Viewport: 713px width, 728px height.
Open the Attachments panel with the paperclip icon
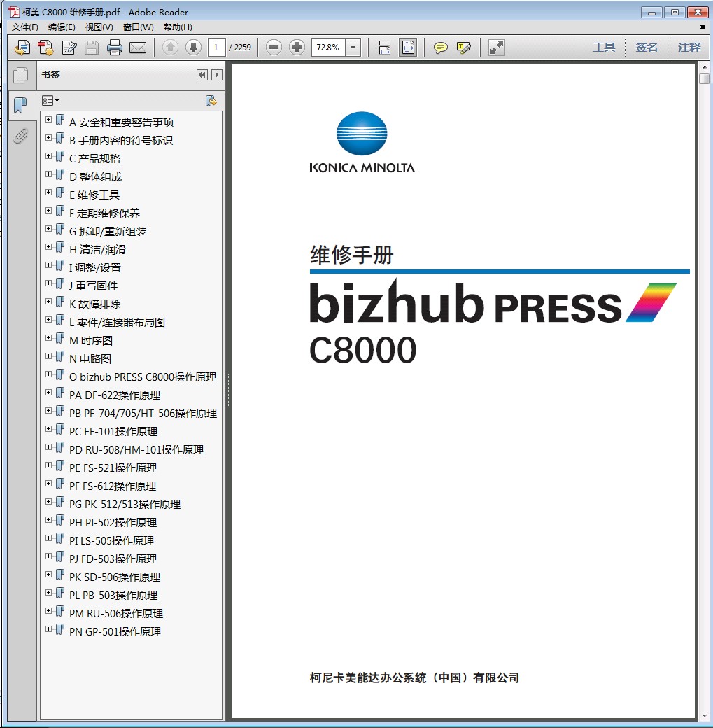coord(21,136)
